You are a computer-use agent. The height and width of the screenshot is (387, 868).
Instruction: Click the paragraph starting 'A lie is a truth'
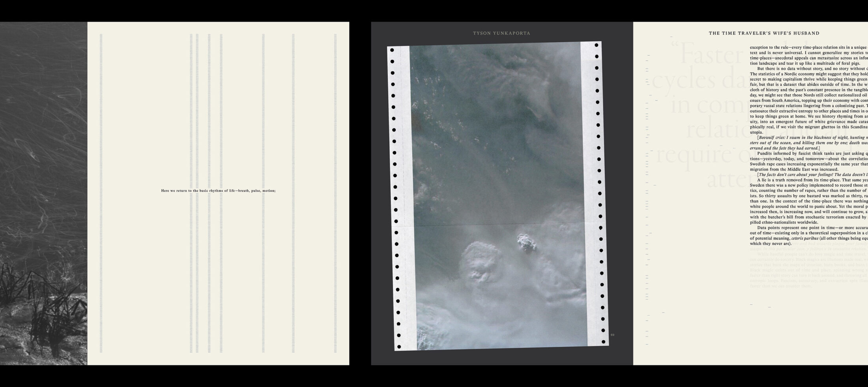[809, 201]
